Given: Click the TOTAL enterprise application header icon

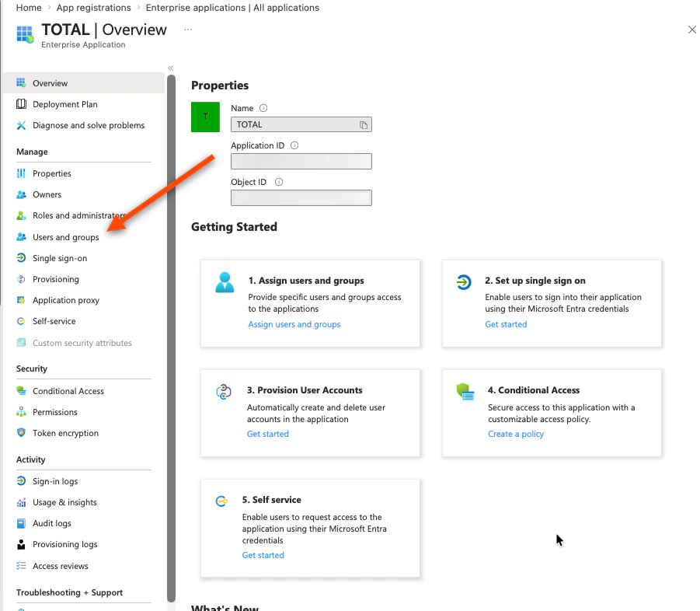Looking at the screenshot, I should [25, 34].
